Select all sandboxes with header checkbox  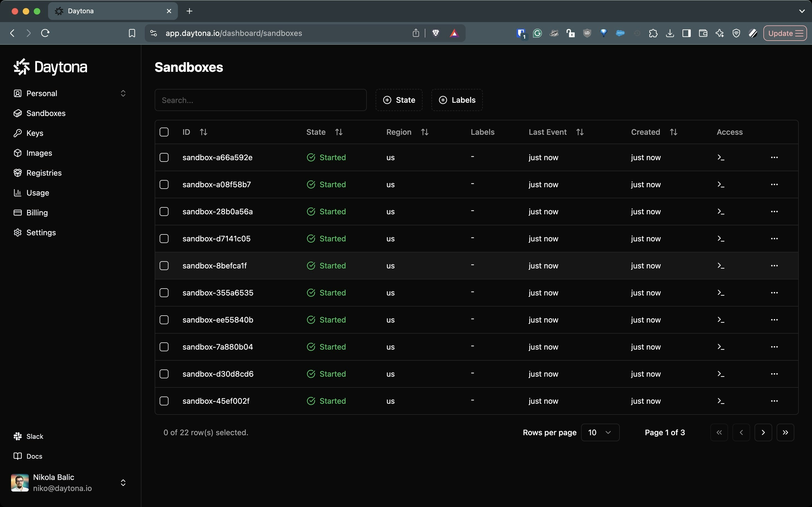164,132
